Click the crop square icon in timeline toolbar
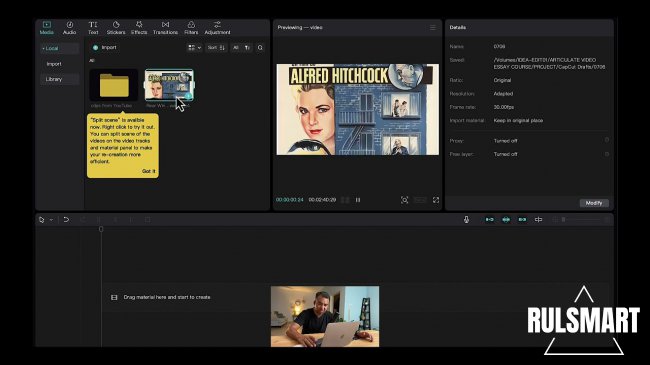Image resolution: width=650 pixels, height=365 pixels. point(148,219)
